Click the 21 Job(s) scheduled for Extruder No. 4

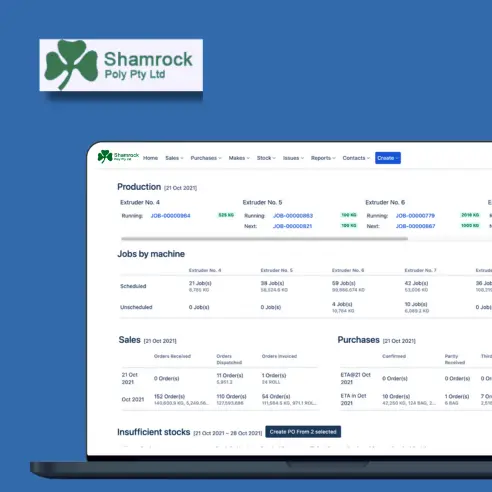(x=200, y=283)
